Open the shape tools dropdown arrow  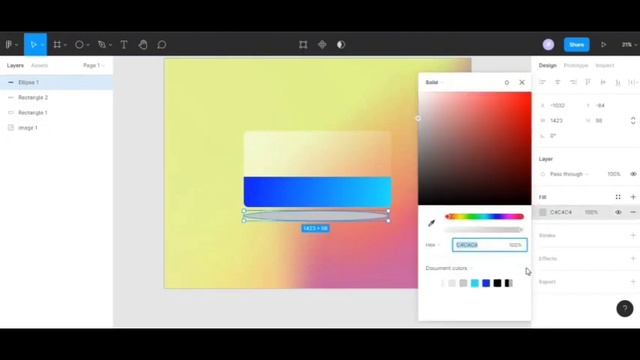coord(88,45)
